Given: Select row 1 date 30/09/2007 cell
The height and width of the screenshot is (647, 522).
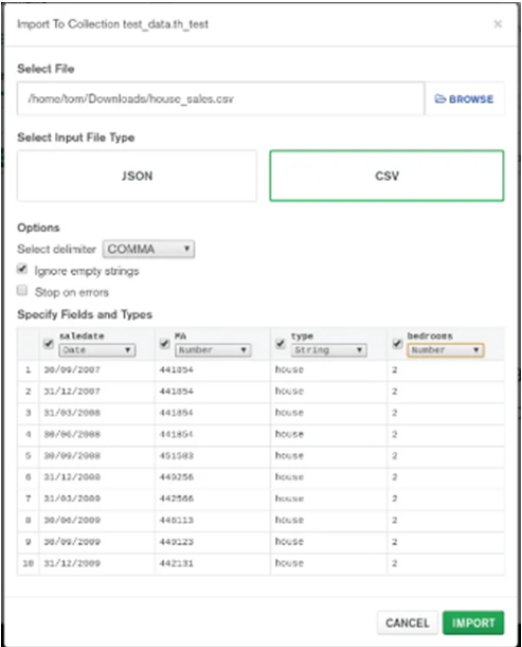Looking at the screenshot, I should coord(97,370).
